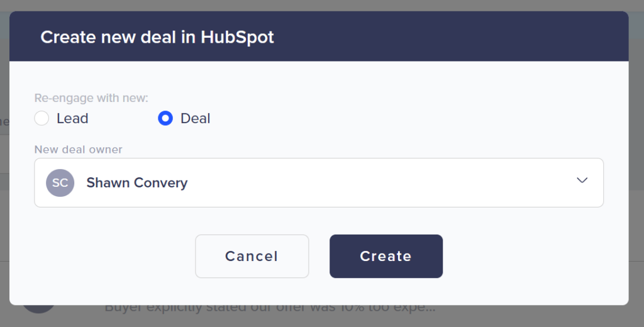Click the "Re-engage with new:" label
The image size is (644, 327).
coord(91,98)
